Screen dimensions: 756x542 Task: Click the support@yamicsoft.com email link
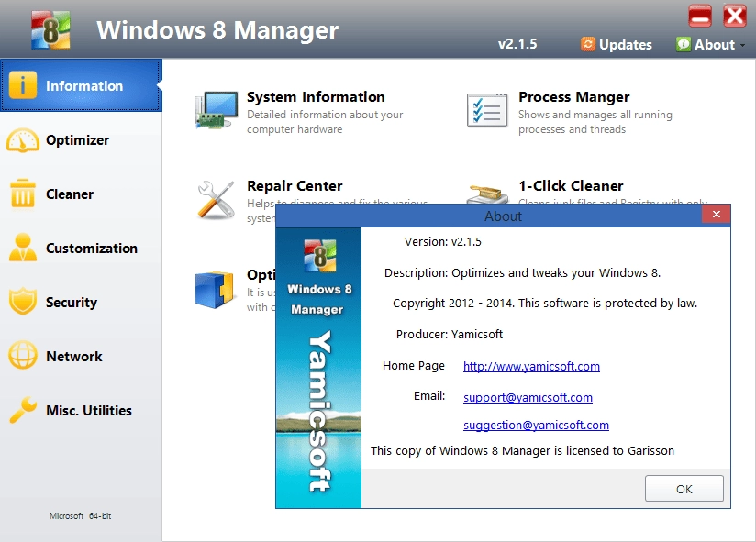click(x=528, y=397)
